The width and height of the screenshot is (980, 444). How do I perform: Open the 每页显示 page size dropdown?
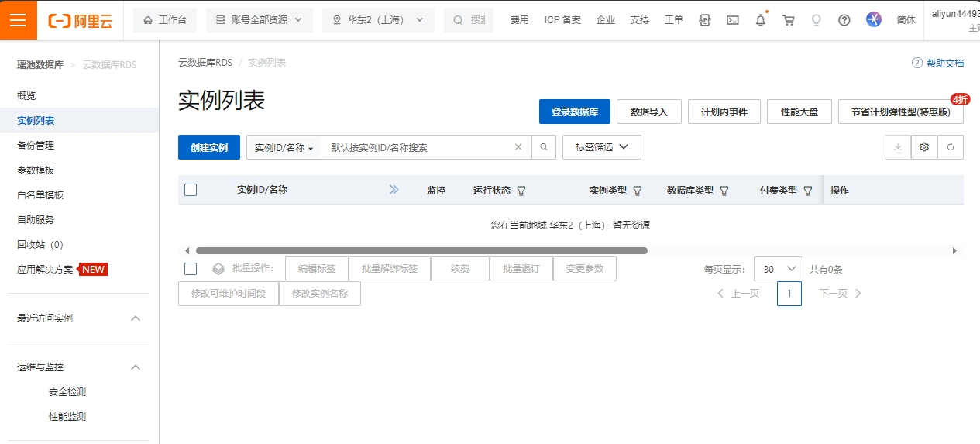coord(778,269)
